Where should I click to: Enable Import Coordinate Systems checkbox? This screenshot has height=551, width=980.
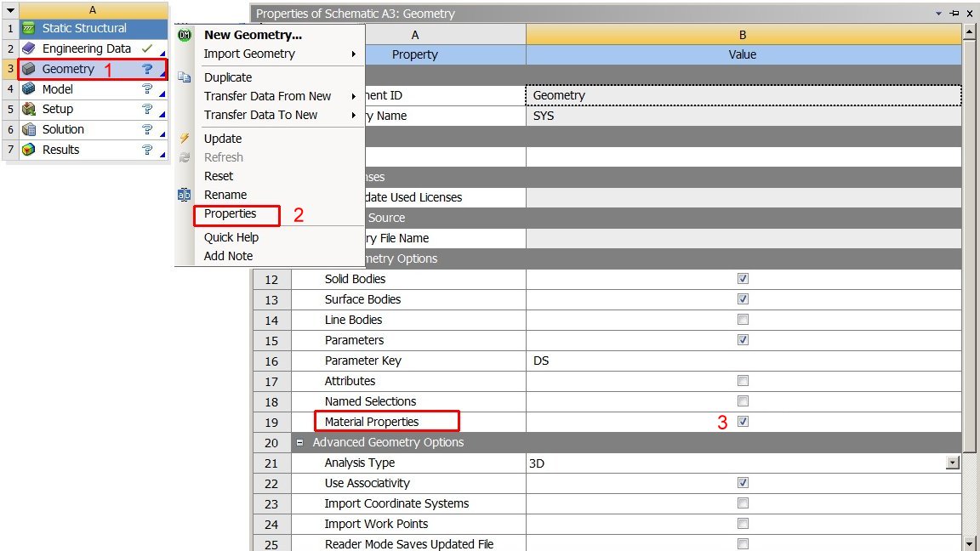(x=743, y=503)
